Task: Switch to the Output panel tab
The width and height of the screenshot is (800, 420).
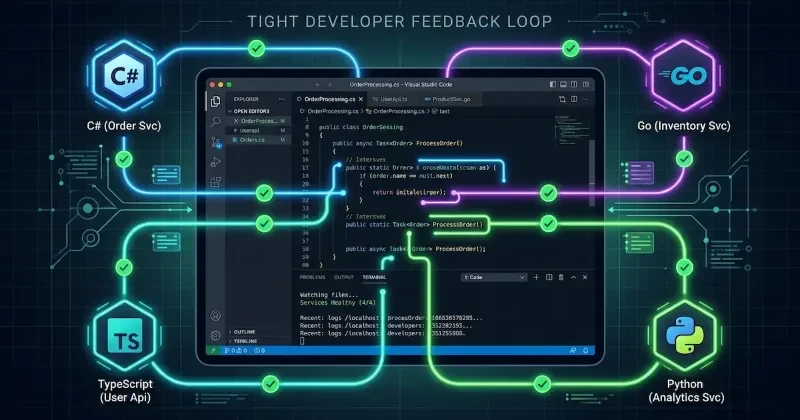Action: tap(344, 277)
